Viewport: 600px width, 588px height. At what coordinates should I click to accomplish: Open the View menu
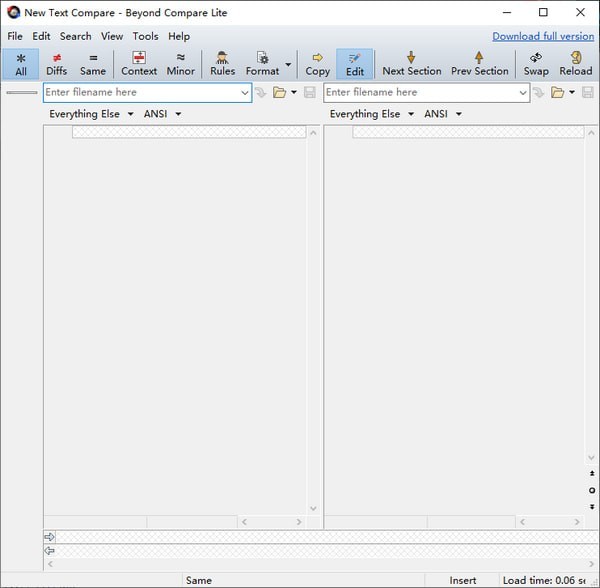pyautogui.click(x=112, y=36)
